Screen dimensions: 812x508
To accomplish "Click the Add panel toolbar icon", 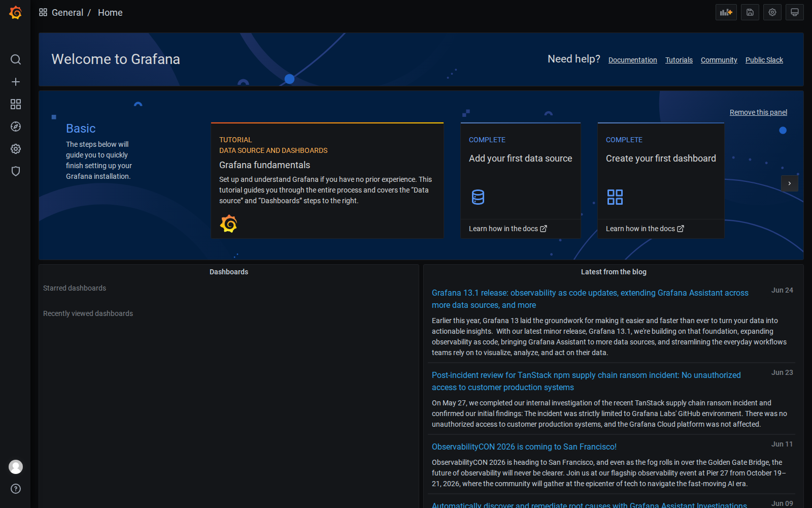I will 726,12.
